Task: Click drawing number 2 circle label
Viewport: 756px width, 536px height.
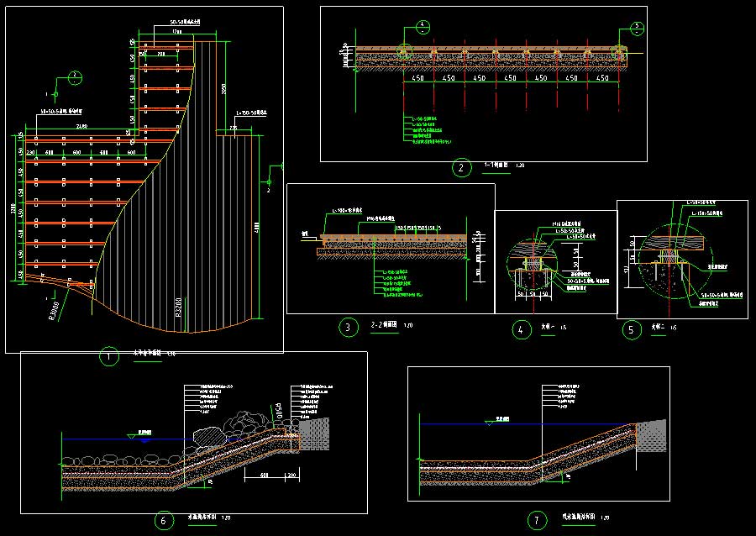Action: pyautogui.click(x=461, y=168)
